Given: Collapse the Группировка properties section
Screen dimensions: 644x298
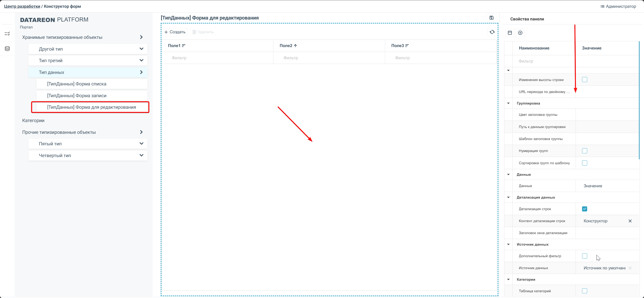Looking at the screenshot, I should point(508,103).
